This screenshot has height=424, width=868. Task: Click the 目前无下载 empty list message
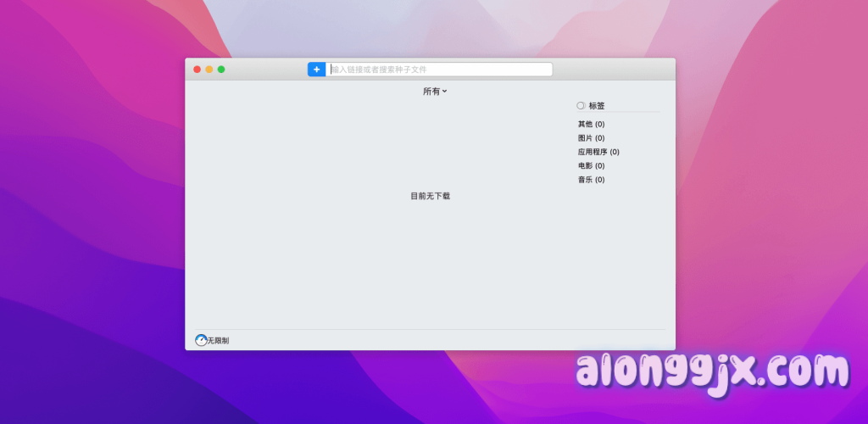tap(430, 196)
